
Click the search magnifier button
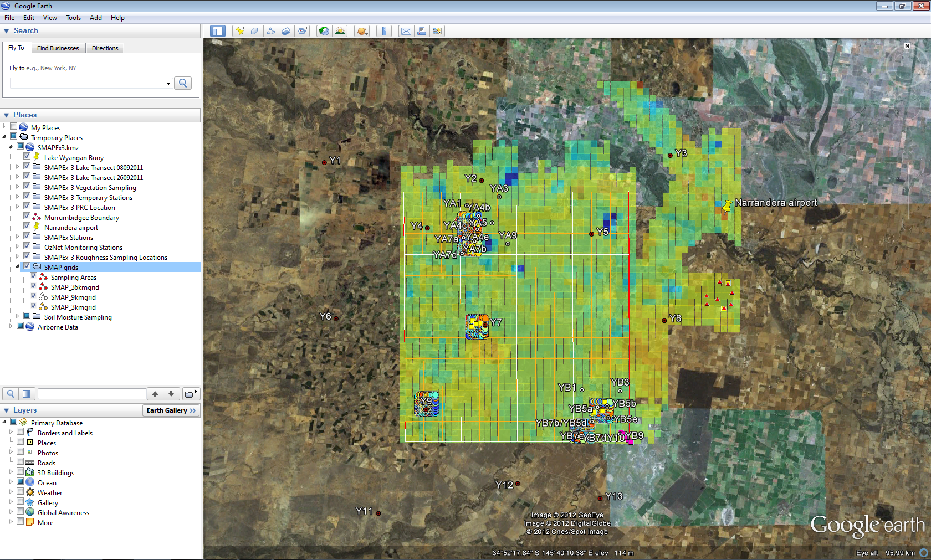(183, 83)
